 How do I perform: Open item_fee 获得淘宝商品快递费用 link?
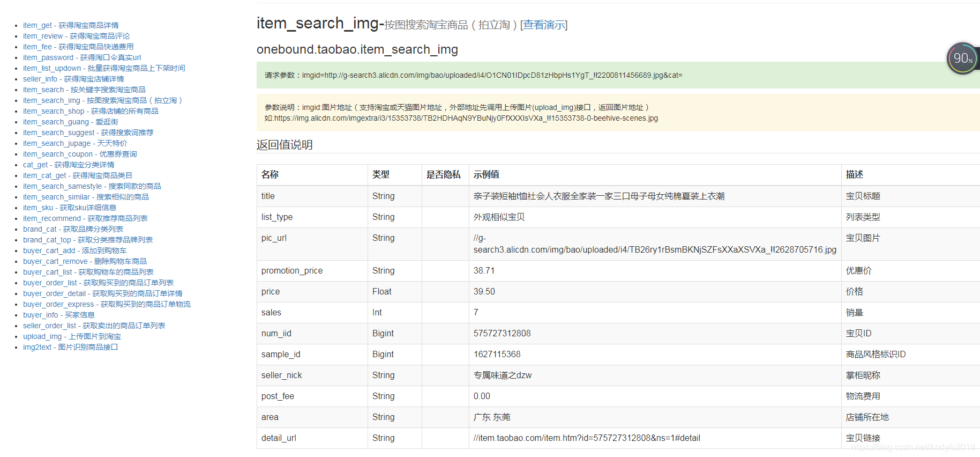tap(78, 47)
